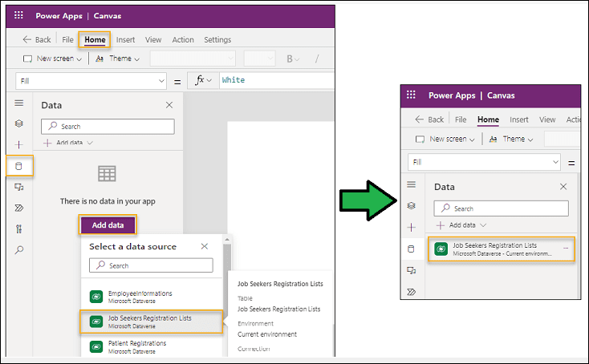The image size is (589, 364).
Task: Open Action tab in left window
Action: (183, 39)
